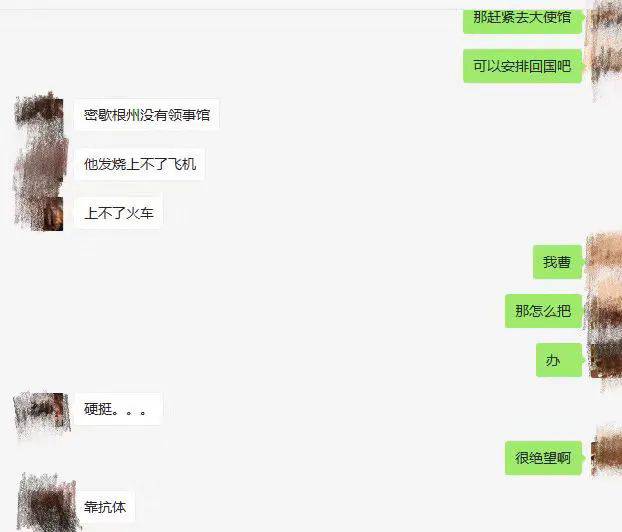Click own avatar beside '可以安排回国吧'
Viewport: 622px width, 532px height.
pyautogui.click(x=606, y=66)
